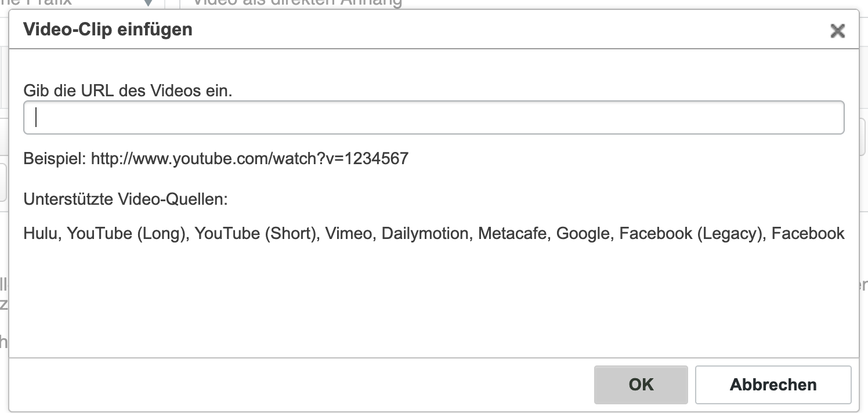Click the 'Unterstützte Video-Quellen:' heading
868x413 pixels.
coord(125,200)
